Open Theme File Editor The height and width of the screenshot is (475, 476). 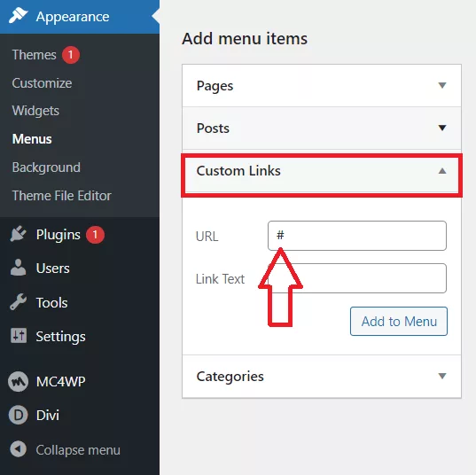[62, 196]
